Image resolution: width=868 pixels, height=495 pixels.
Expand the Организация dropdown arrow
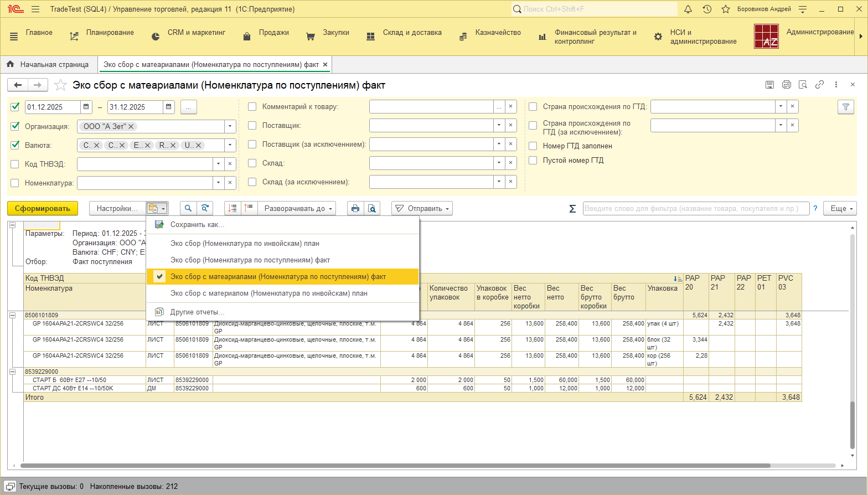[230, 127]
